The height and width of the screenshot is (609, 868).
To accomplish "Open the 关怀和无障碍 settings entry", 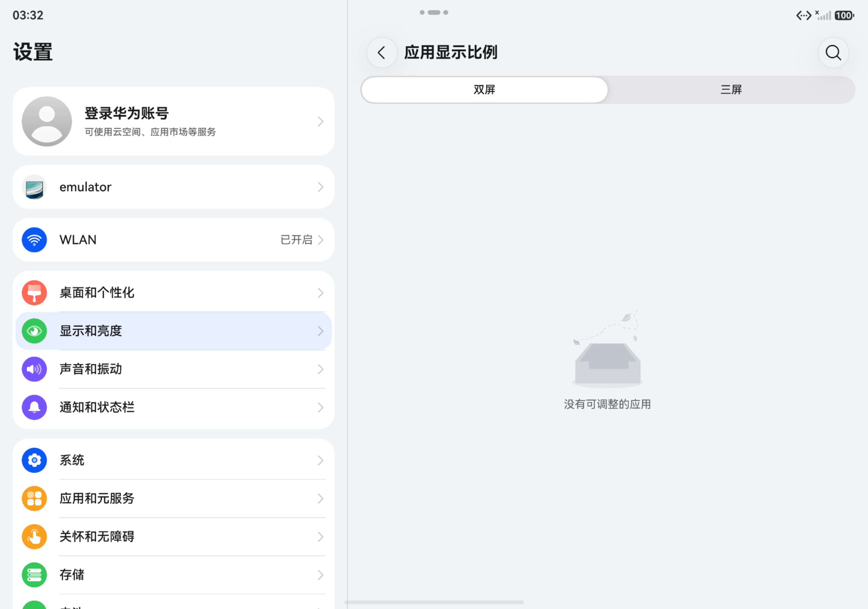I will click(174, 537).
